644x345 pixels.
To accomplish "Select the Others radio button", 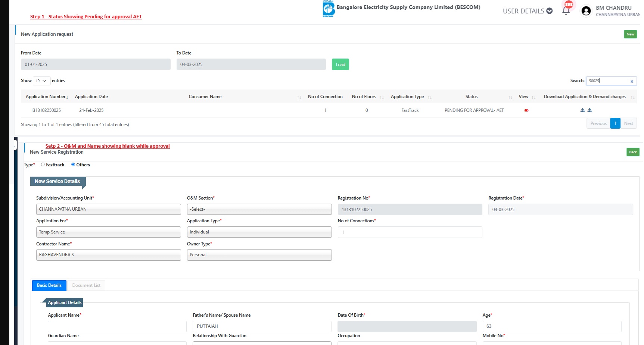I will pos(73,164).
